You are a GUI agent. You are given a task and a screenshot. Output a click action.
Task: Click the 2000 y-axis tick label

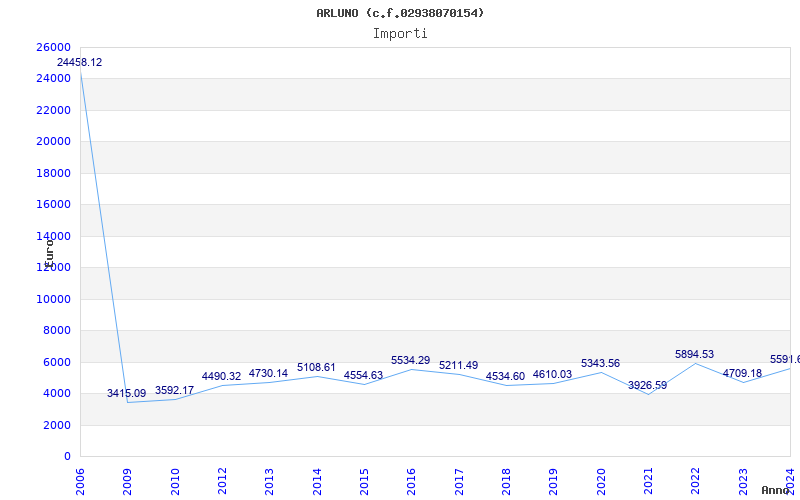click(x=57, y=426)
